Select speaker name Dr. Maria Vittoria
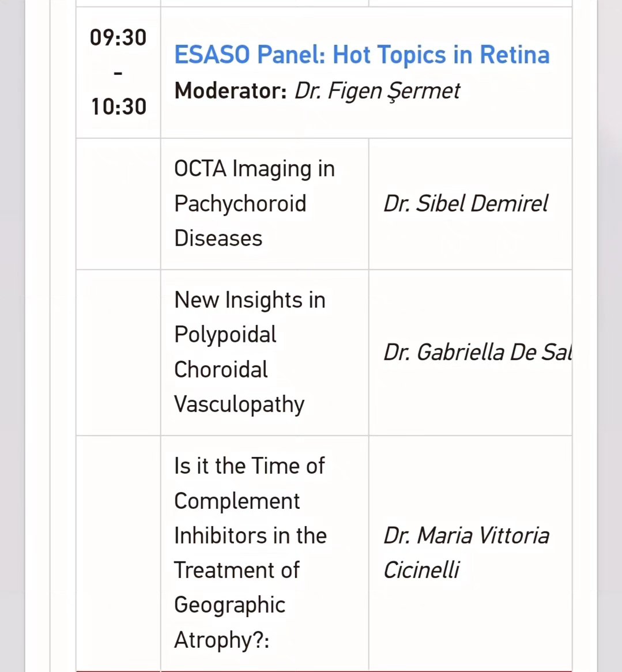 tap(466, 536)
